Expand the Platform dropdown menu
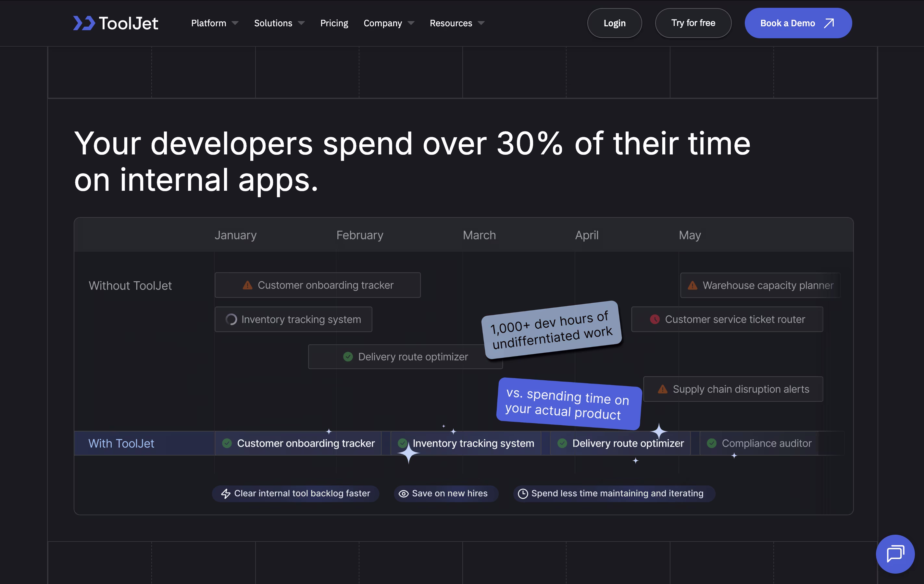The height and width of the screenshot is (584, 924). [x=214, y=23]
